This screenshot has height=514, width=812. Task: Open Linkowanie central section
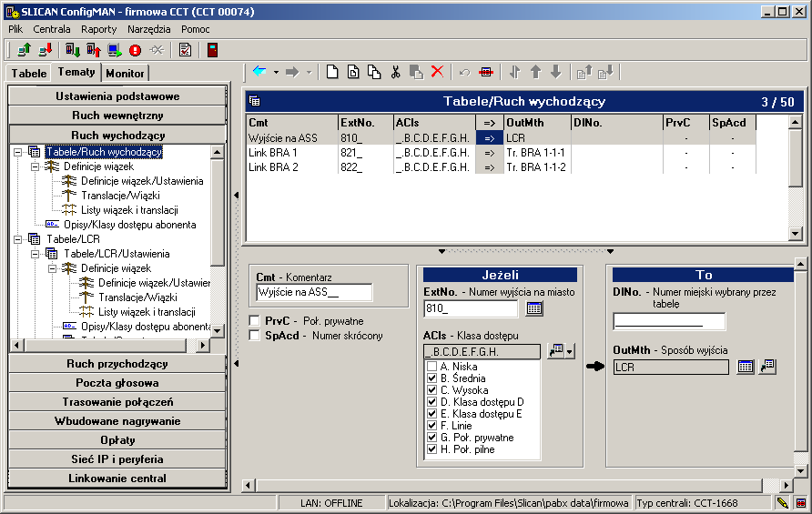[x=117, y=479]
